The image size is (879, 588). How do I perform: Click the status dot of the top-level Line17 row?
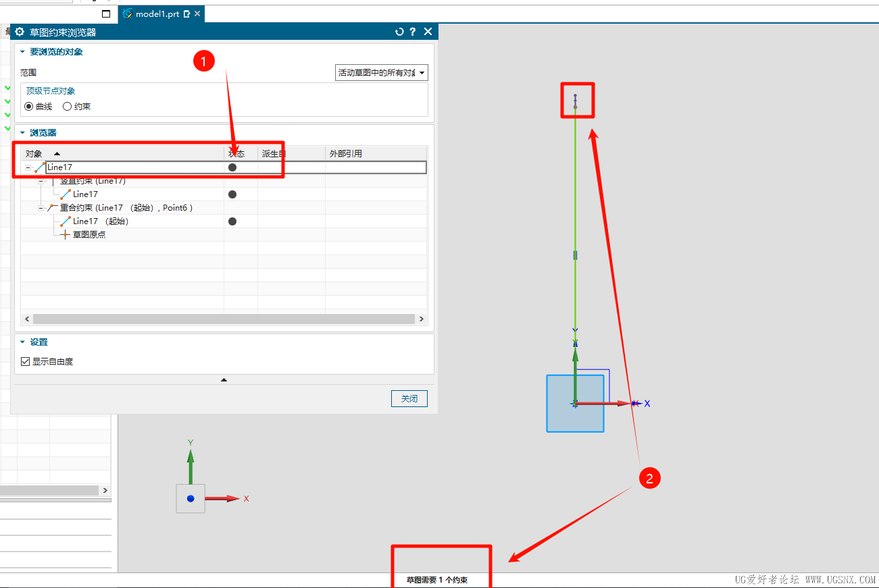pos(232,167)
